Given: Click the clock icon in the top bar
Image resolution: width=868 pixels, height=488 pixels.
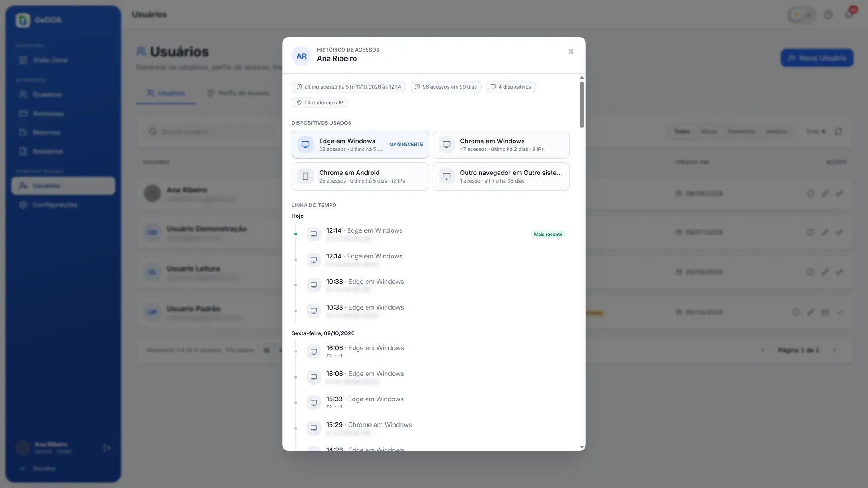Looking at the screenshot, I should click(x=828, y=14).
